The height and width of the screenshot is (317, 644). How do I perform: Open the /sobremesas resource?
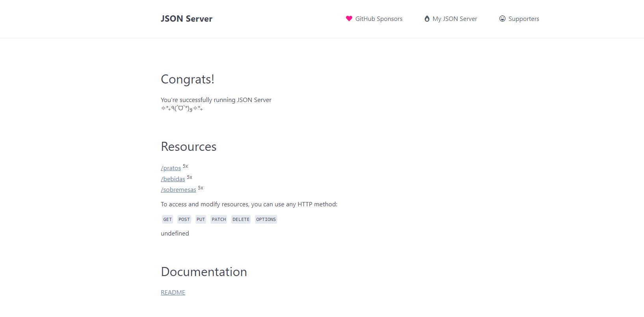(179, 189)
